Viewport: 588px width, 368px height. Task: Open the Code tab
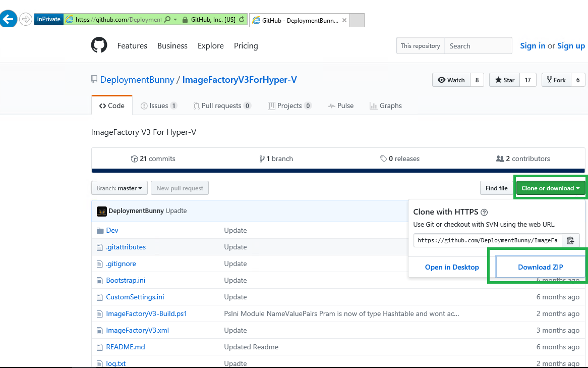(112, 106)
